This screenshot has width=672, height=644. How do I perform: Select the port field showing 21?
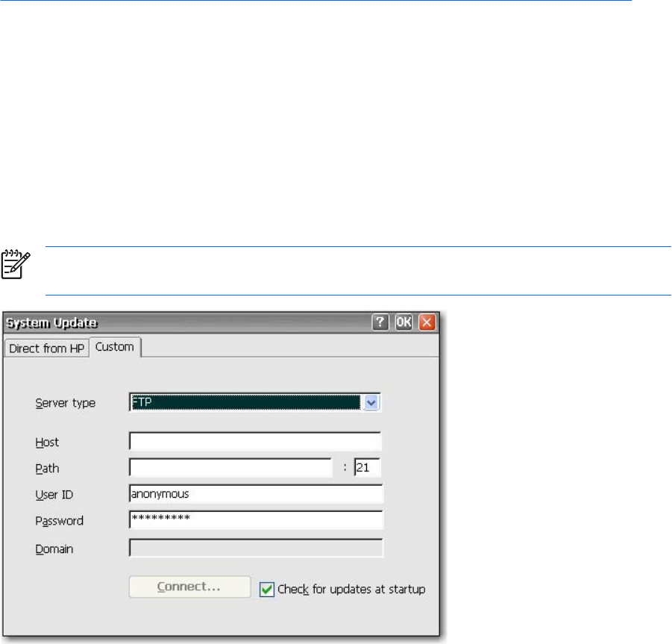(x=367, y=467)
